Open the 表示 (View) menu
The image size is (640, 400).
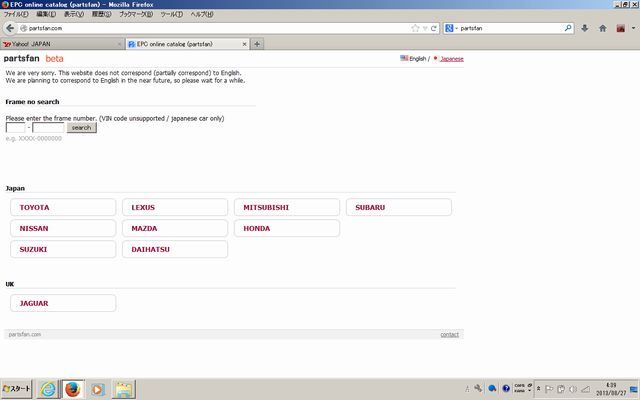click(x=73, y=14)
